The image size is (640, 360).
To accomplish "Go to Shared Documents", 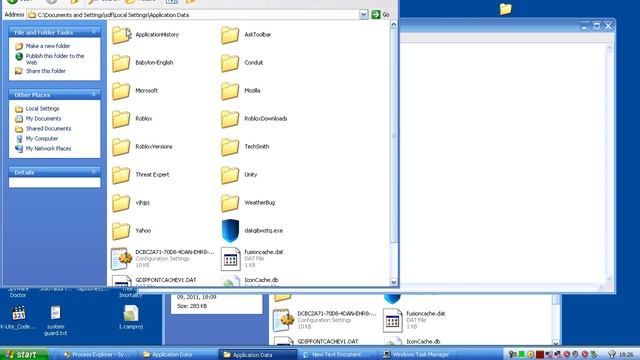I will (43, 129).
